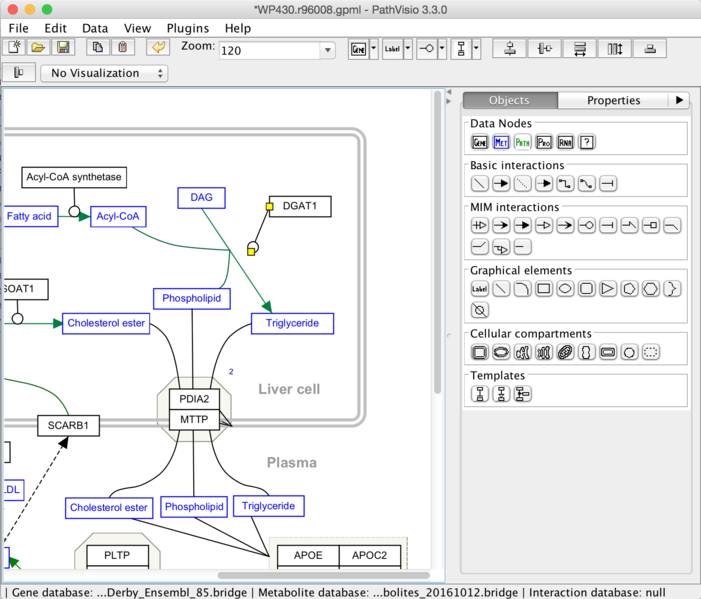Open a pathway file via folder icon

click(38, 47)
